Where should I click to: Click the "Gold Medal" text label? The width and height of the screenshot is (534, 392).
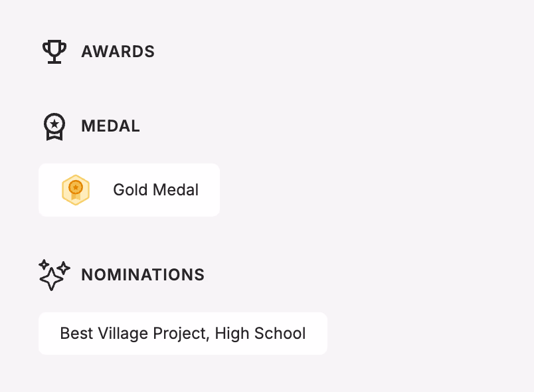tap(155, 190)
